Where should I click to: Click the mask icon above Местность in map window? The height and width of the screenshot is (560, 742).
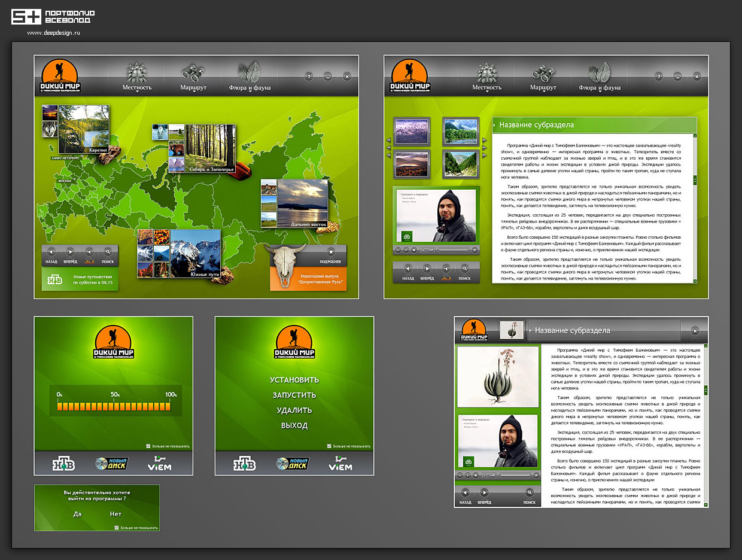[137, 72]
